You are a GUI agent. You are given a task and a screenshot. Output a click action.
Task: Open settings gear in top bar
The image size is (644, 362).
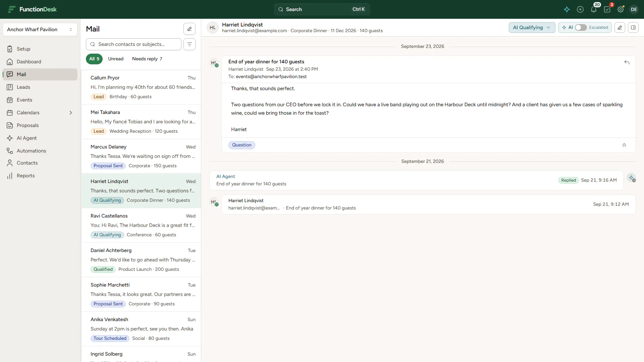coord(621,9)
